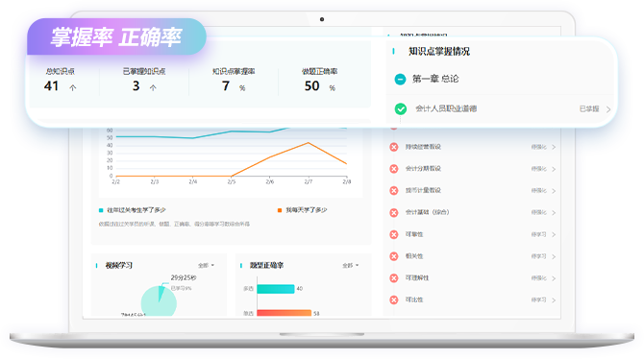Open the 可理解性 knowledge point arrow

tap(554, 278)
